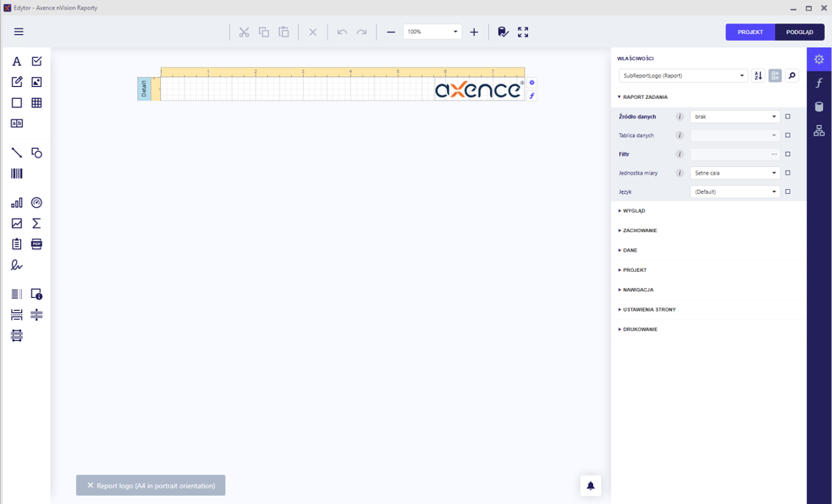Select the Chart tool icon

[x=17, y=203]
